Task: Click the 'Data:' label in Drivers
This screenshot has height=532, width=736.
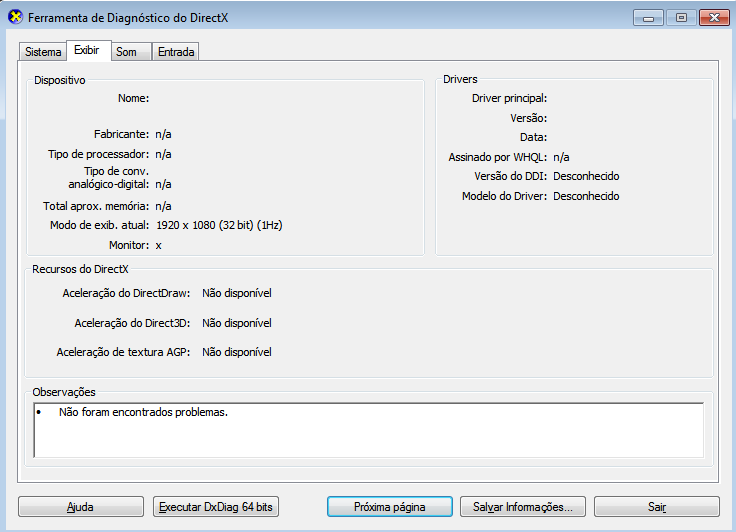Action: tap(533, 137)
